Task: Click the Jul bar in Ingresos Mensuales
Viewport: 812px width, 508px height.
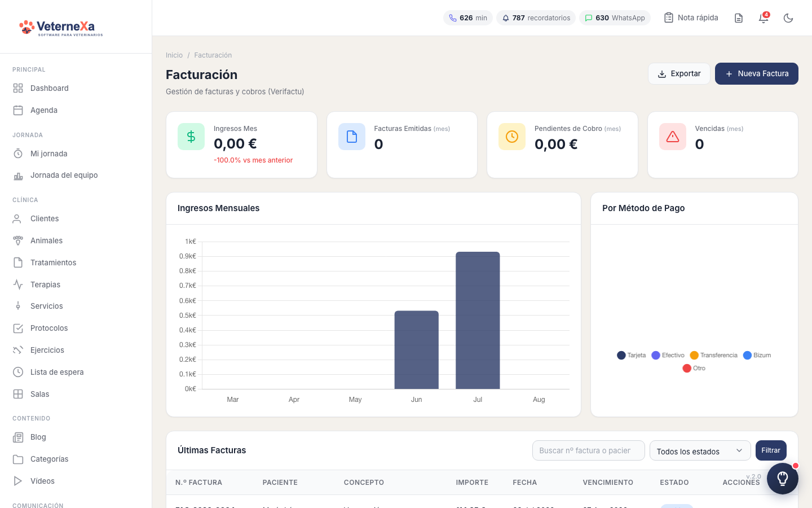Action: point(478,320)
